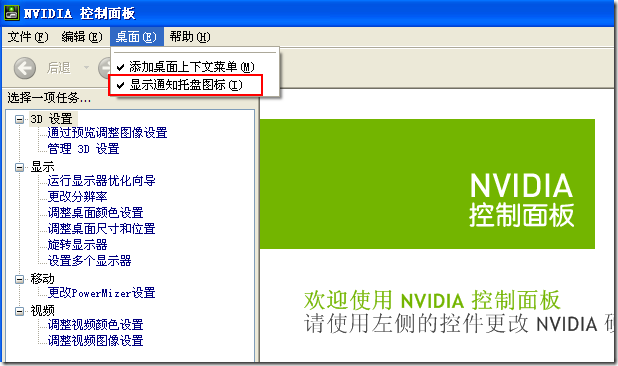Screen dimensions: 618x366
Task: Close the 桌面(K) menu
Action: (x=136, y=37)
